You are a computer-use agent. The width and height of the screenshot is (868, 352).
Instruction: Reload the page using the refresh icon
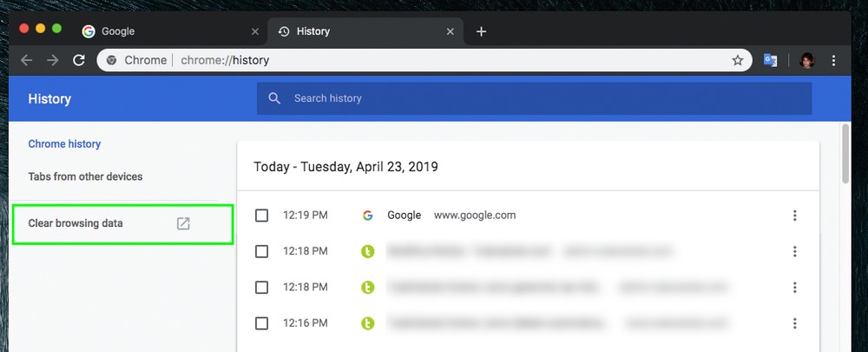coord(78,60)
